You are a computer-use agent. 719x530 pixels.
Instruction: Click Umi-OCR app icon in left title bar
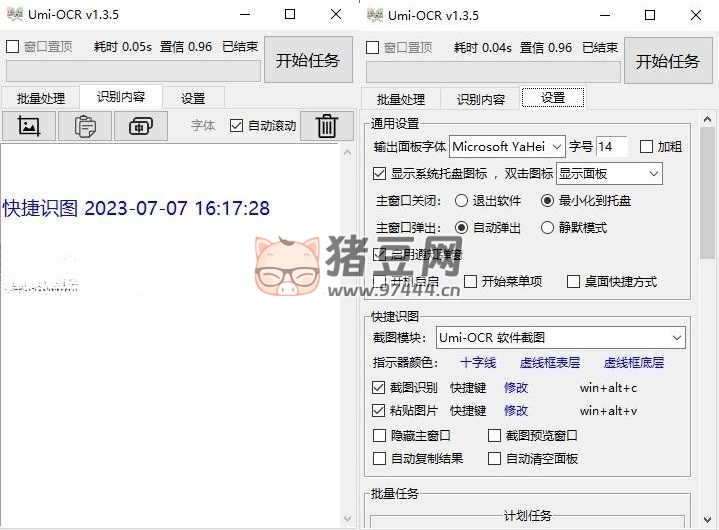pos(15,15)
